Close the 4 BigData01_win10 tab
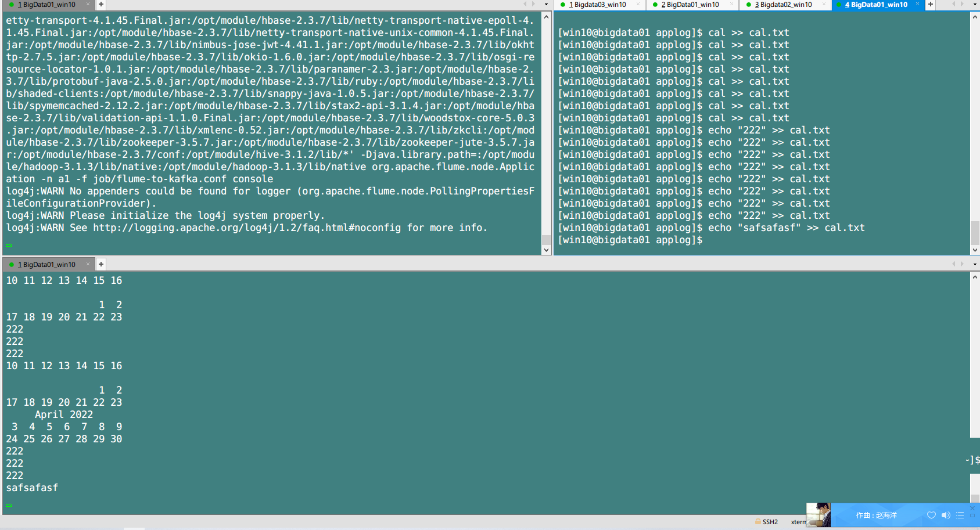Viewport: 980px width, 530px height. pos(918,5)
